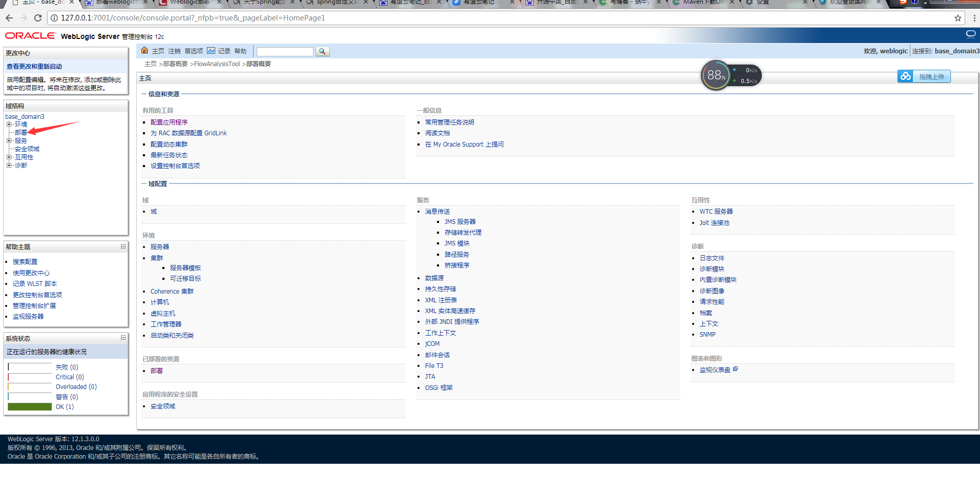
Task: Click the cloud upload icon next to 拖拽上传
Action: (905, 76)
